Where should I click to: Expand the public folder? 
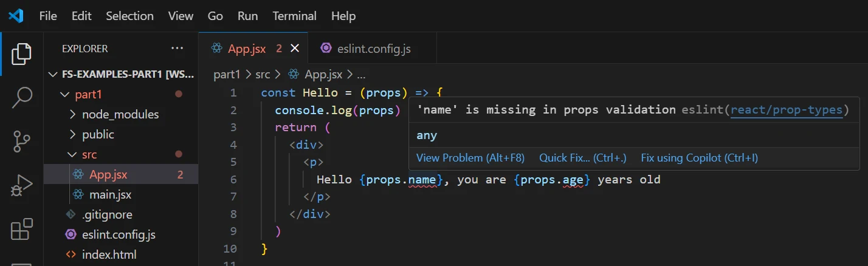click(x=73, y=134)
